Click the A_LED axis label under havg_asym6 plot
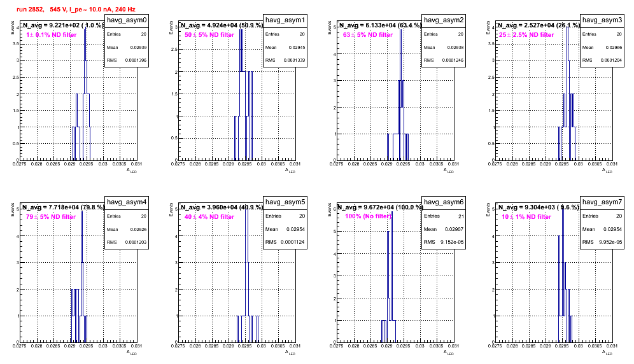Image resolution: width=634 pixels, height=364 pixels. (449, 353)
